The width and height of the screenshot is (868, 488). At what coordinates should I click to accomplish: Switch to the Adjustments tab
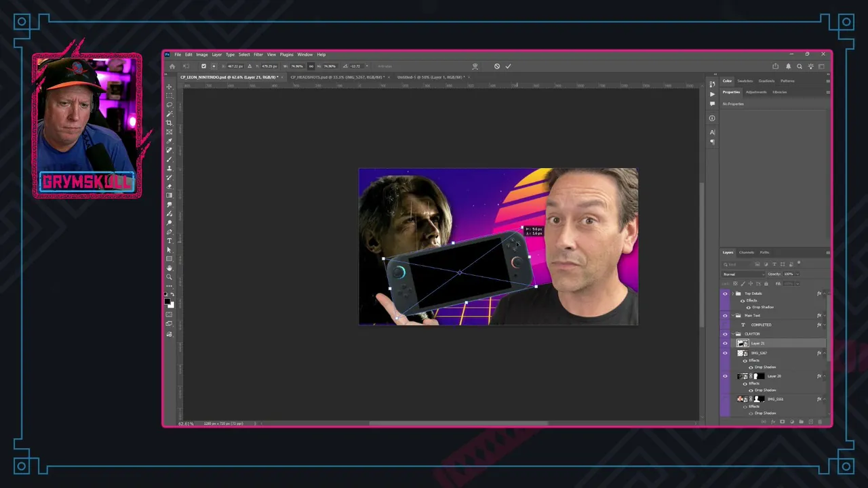pos(756,92)
